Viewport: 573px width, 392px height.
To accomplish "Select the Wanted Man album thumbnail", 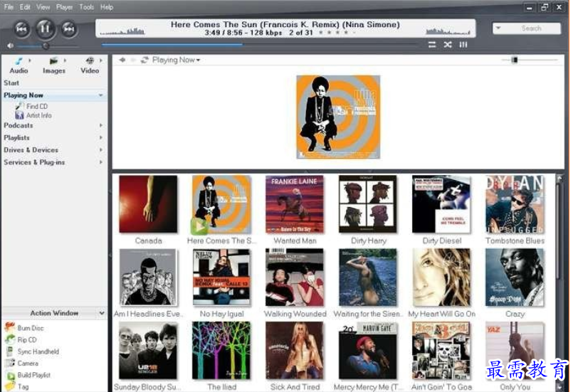I will click(295, 204).
